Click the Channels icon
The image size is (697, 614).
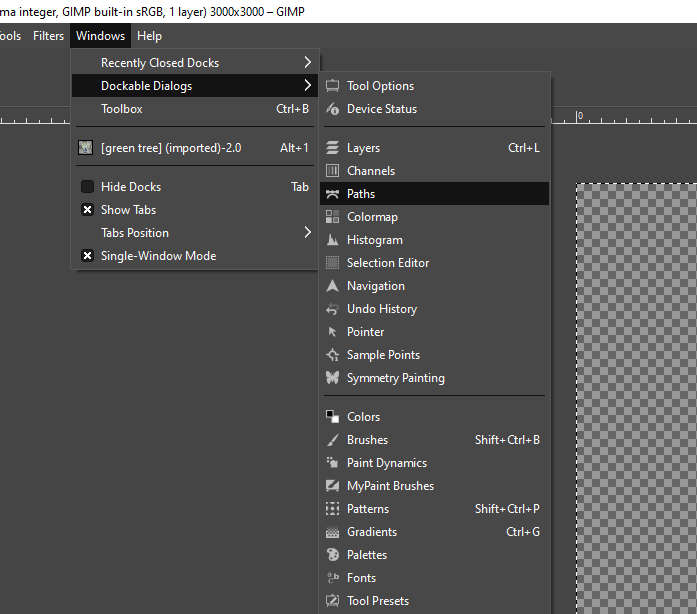pos(332,171)
